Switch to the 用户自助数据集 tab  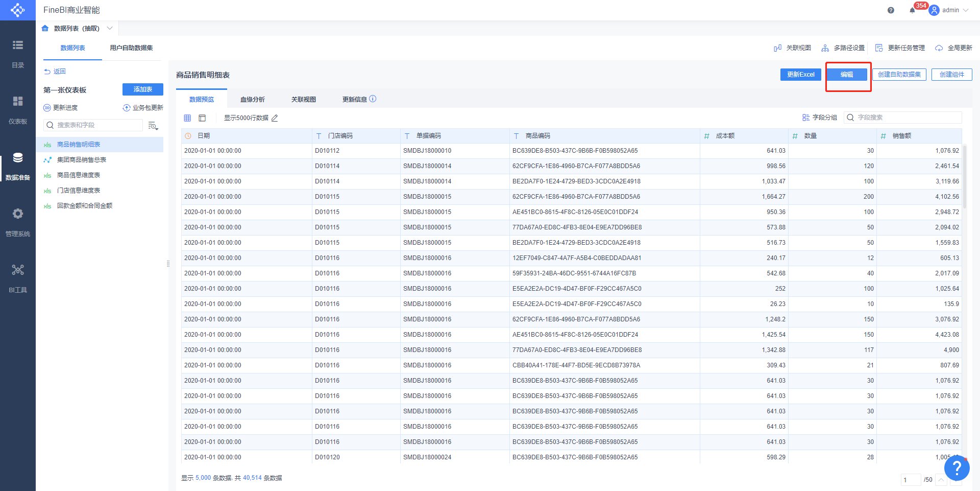click(x=131, y=48)
